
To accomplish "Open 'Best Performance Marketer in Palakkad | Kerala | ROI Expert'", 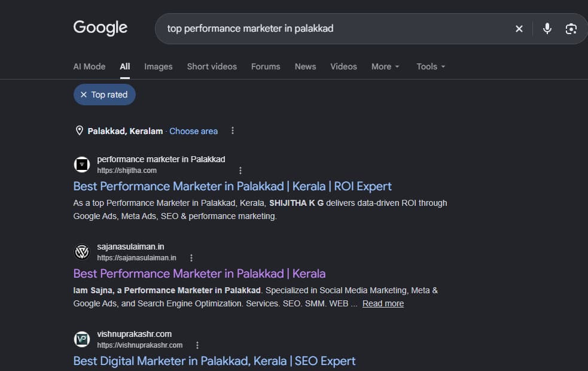I will [232, 187].
